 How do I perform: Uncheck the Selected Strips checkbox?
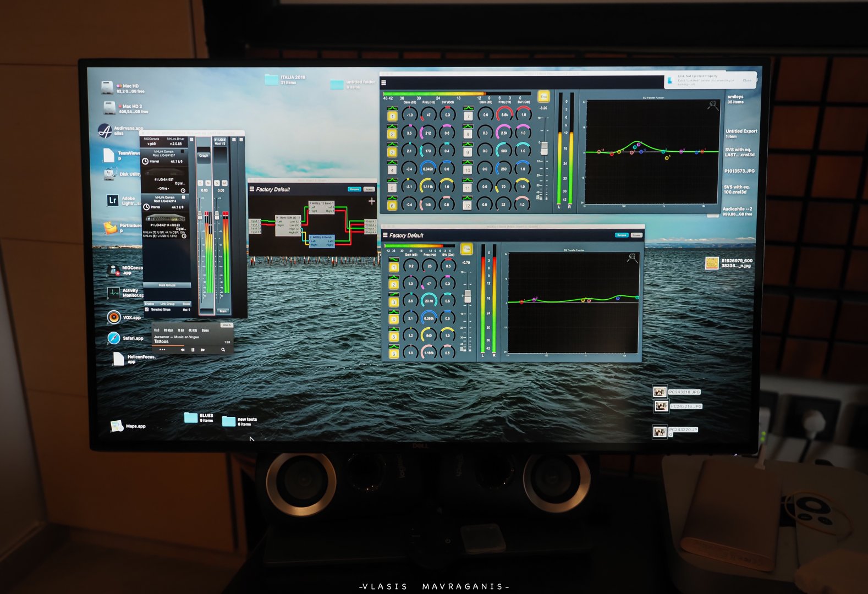point(147,310)
